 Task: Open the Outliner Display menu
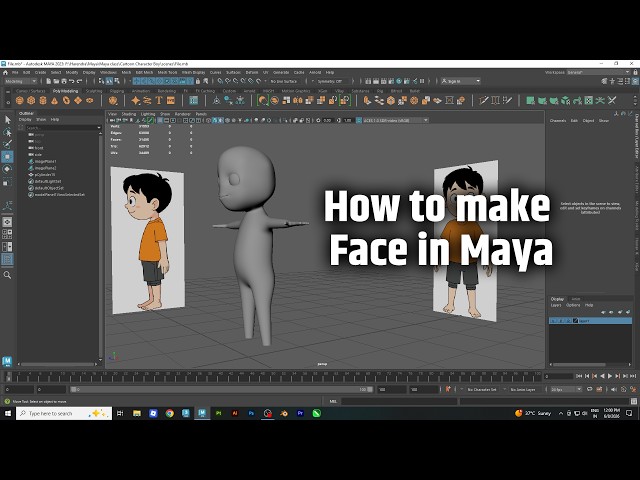pos(25,120)
